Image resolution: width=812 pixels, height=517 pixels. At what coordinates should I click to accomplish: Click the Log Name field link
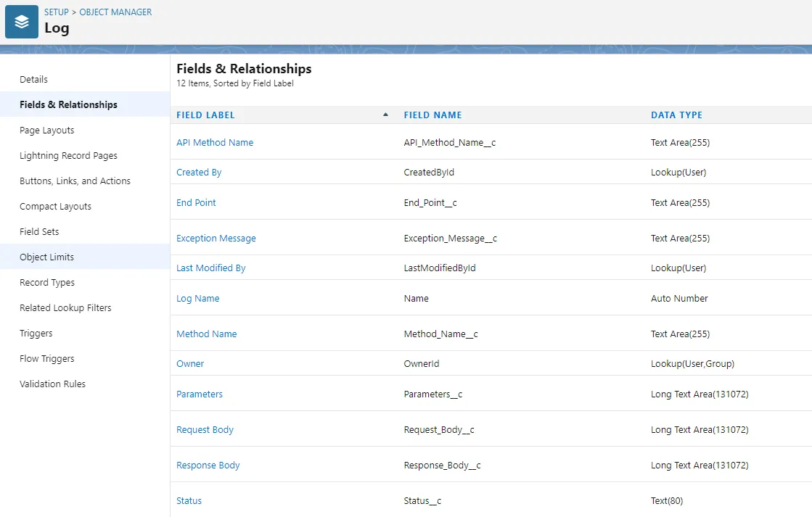click(197, 299)
